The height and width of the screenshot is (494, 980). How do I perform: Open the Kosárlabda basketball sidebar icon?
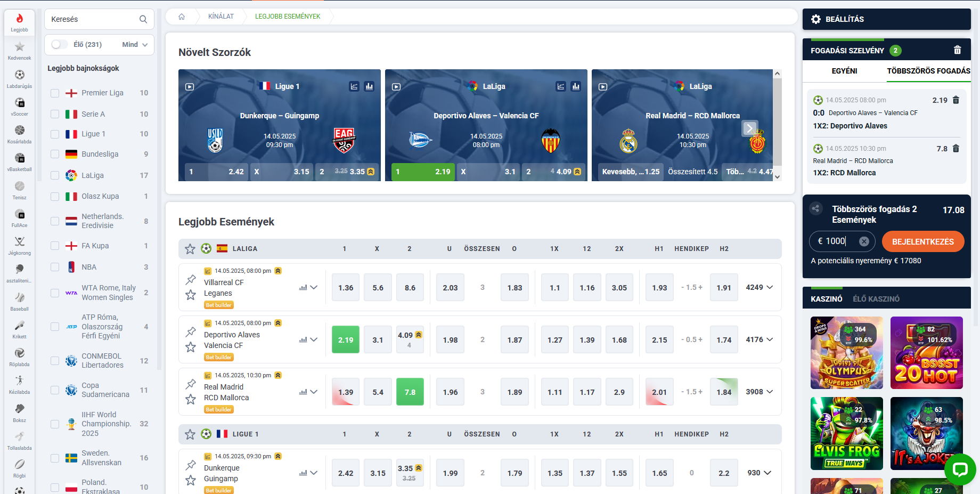pyautogui.click(x=20, y=134)
